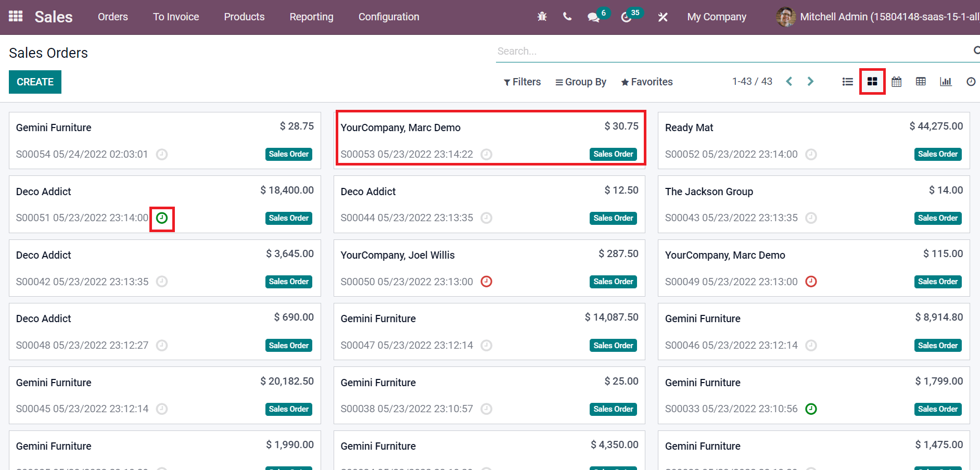Open the apps grid home menu

point(16,17)
